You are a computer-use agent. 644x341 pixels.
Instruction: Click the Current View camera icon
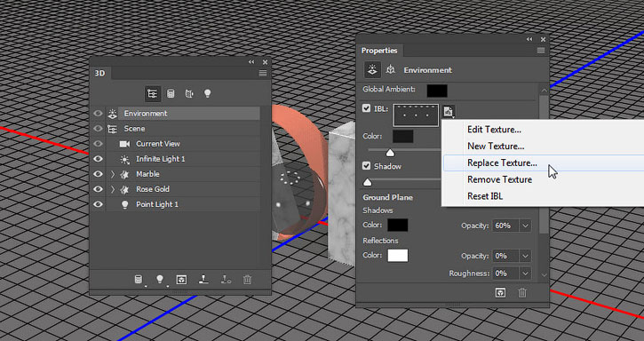click(x=124, y=144)
